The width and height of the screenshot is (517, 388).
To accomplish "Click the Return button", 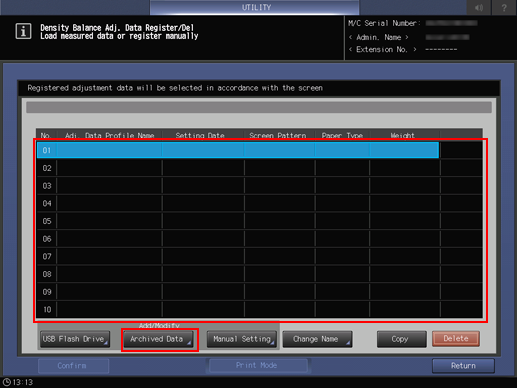I will click(463, 366).
